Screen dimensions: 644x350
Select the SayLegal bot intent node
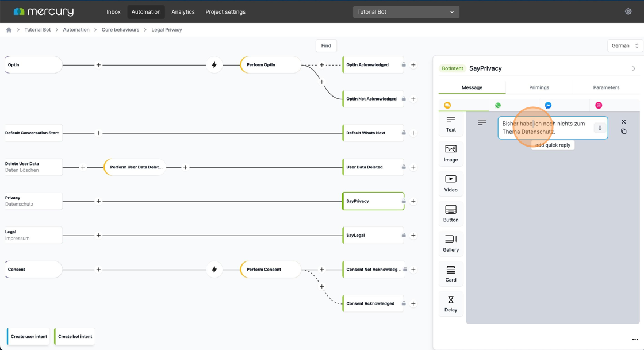[373, 236]
